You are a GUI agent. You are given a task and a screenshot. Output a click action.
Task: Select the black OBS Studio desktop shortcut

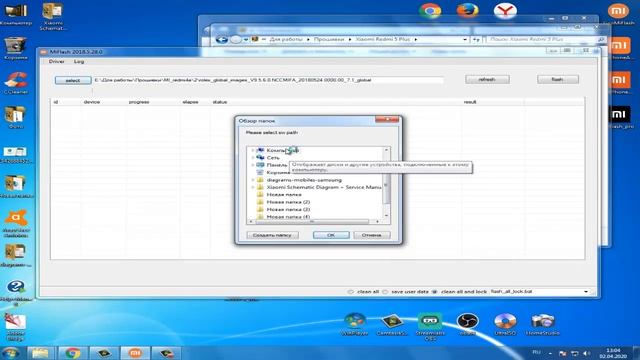click(467, 324)
